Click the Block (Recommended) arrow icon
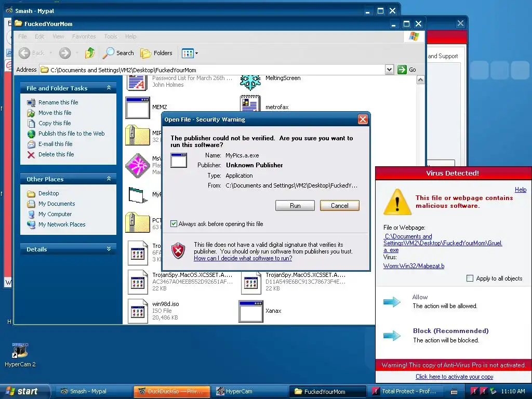 click(x=392, y=336)
